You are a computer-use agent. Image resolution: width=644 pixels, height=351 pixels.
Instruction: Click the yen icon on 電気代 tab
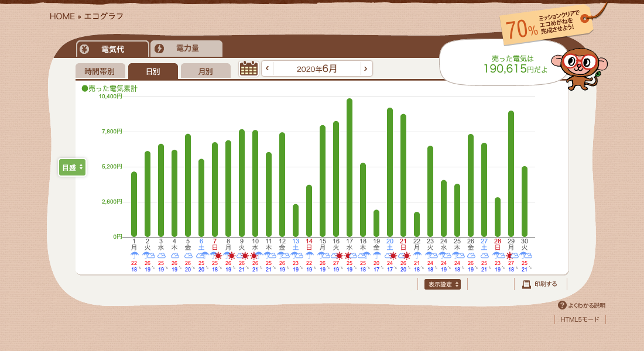(84, 49)
